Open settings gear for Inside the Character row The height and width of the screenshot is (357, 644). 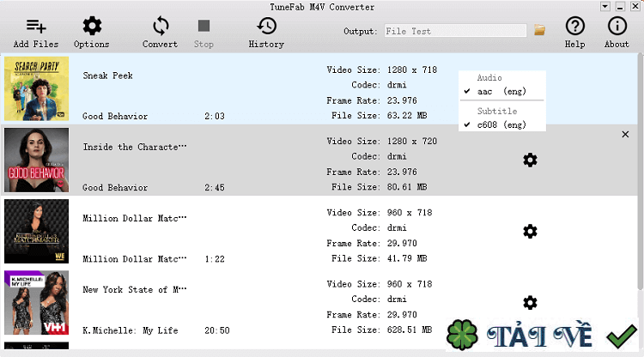(x=530, y=160)
